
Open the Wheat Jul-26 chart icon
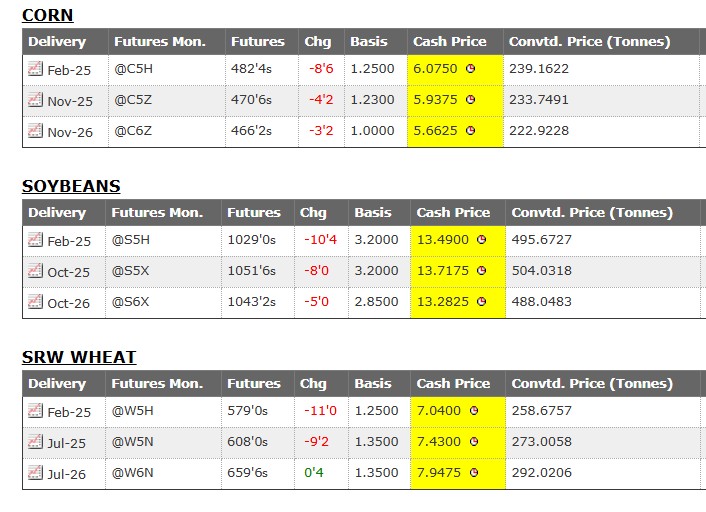(x=35, y=473)
